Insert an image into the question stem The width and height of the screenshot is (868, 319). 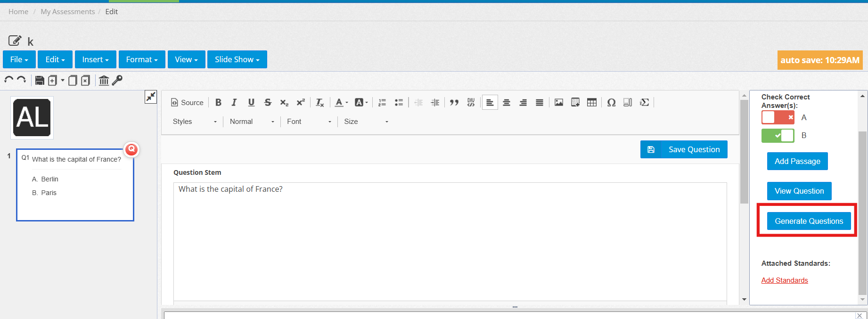559,103
